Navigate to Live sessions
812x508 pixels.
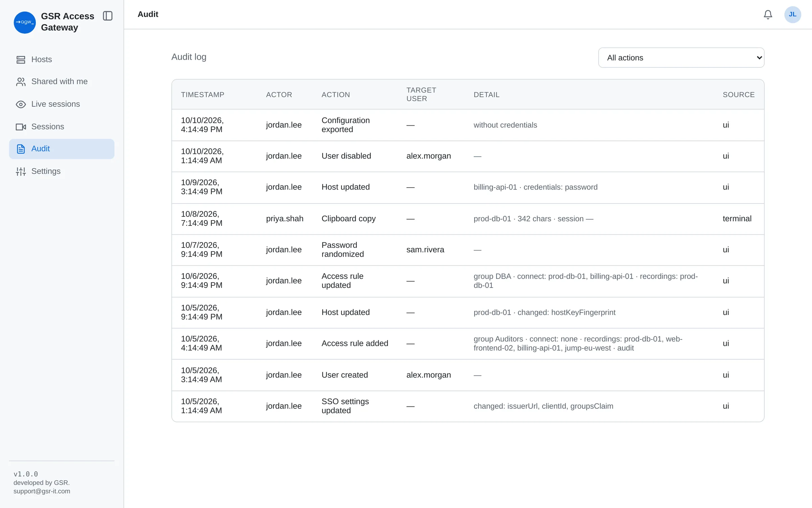pyautogui.click(x=62, y=104)
